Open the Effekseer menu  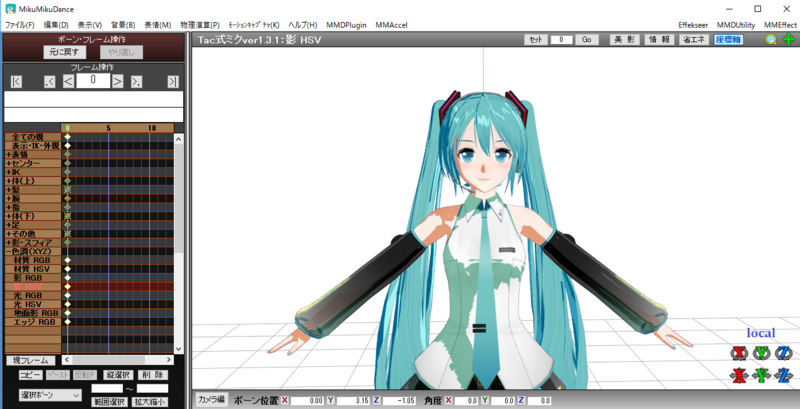[x=693, y=25]
